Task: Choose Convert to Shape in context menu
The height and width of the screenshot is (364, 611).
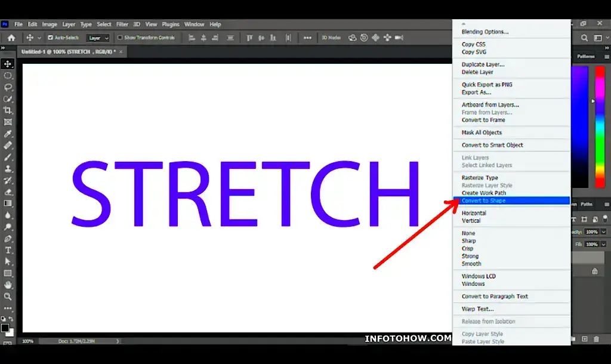Action: point(511,200)
